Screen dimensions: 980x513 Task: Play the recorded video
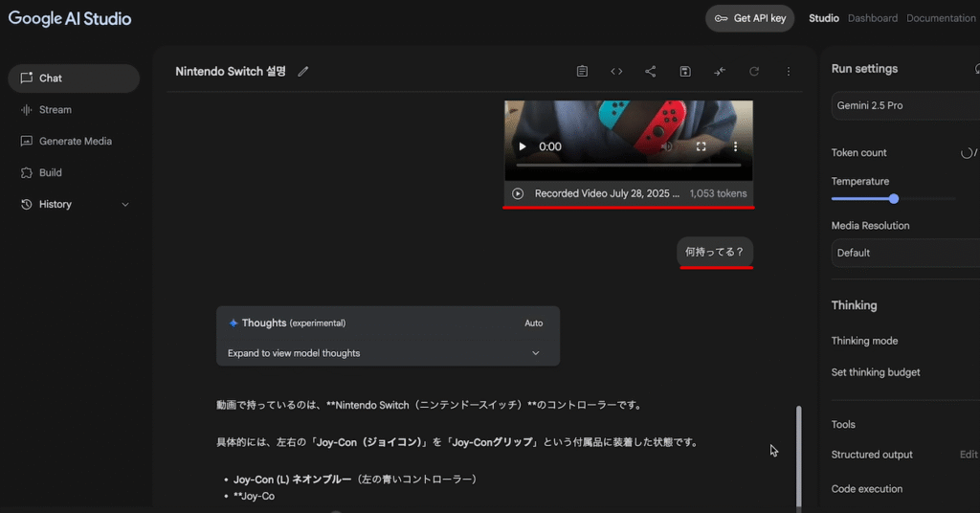(523, 146)
